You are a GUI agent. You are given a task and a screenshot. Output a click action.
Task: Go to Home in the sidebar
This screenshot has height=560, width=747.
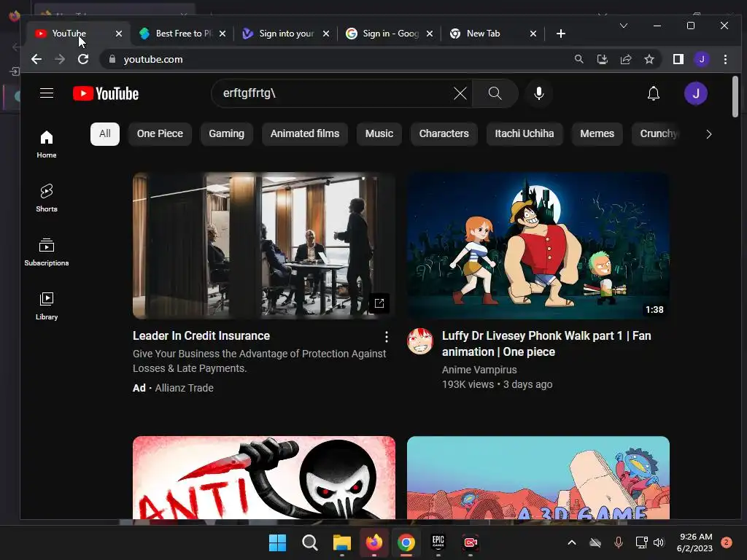coord(47,144)
